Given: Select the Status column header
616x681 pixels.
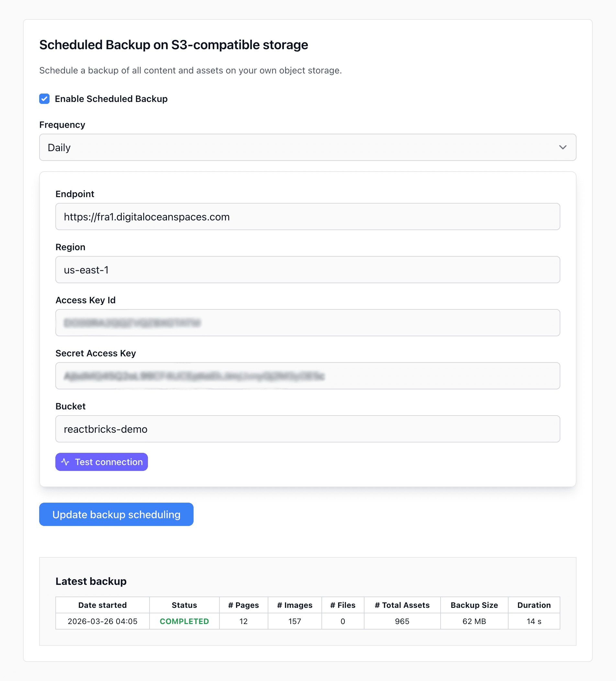Looking at the screenshot, I should coord(184,605).
